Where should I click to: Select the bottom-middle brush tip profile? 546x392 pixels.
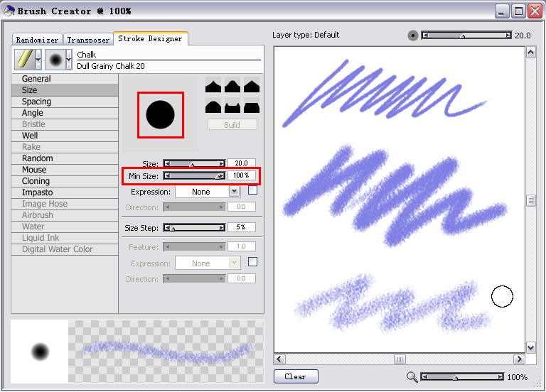232,107
